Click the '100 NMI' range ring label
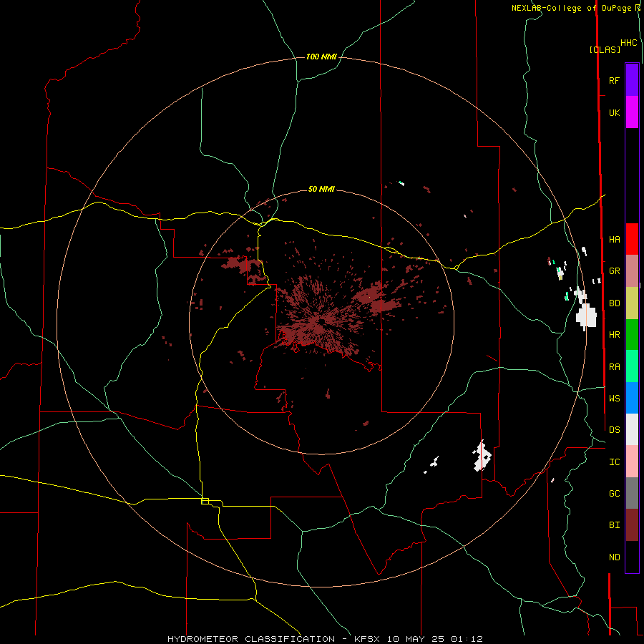This screenshot has height=644, width=644. (x=321, y=57)
